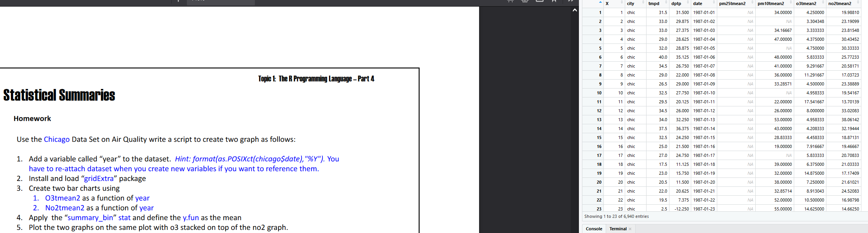This screenshot has width=868, height=233.
Task: Click the no2tmean2 value 38.06142
Action: pyautogui.click(x=850, y=120)
